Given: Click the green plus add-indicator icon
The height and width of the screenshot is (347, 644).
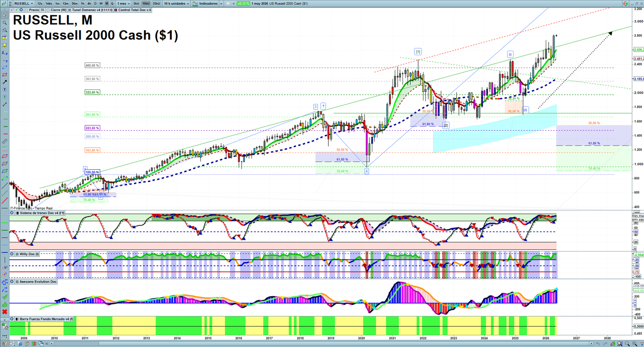Looking at the screenshot, I should [17, 10].
